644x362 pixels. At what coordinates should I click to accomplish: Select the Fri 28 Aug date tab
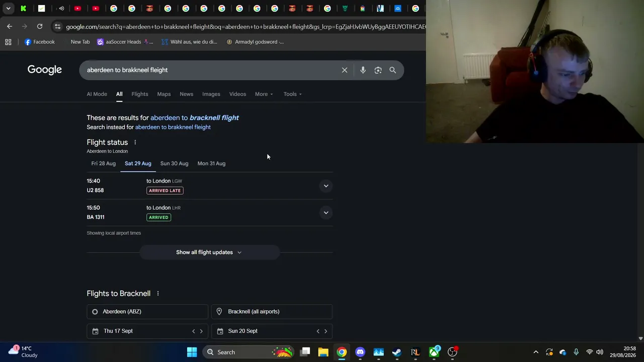104,163
